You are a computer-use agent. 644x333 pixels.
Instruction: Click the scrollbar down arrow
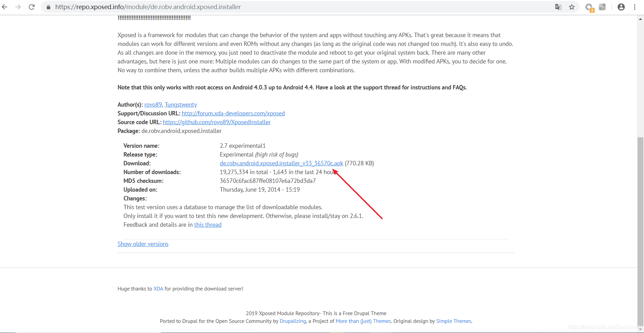coord(640,329)
